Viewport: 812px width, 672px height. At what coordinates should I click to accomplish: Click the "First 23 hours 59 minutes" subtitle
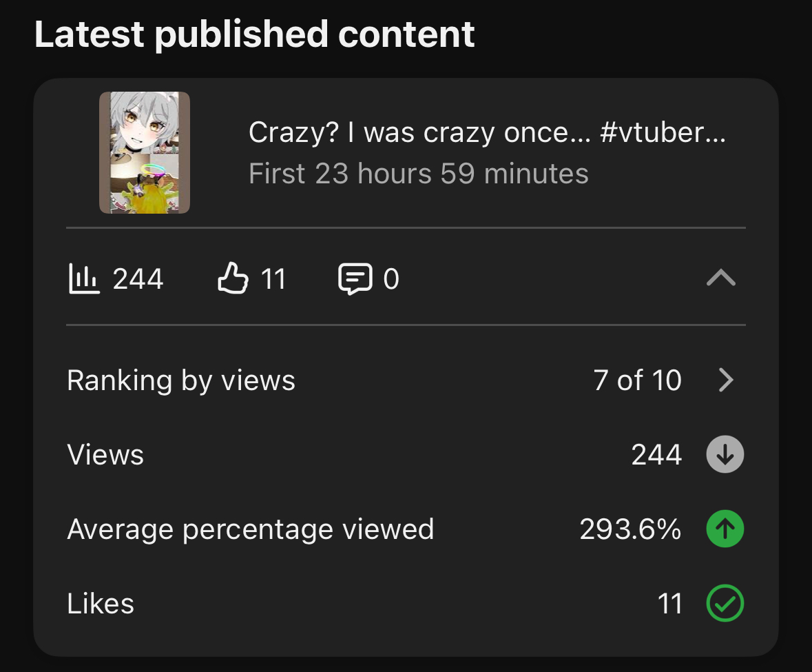click(x=419, y=174)
